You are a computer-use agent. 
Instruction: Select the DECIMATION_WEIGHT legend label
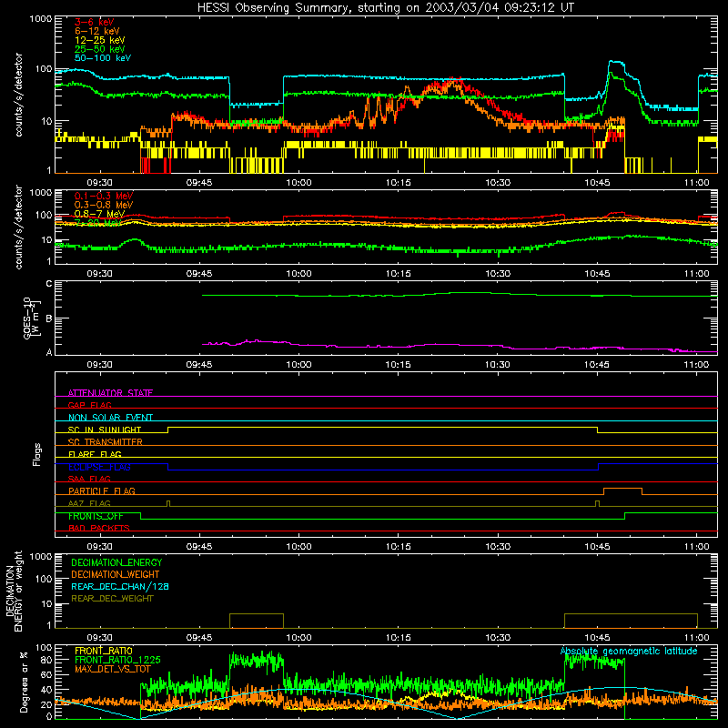[116, 574]
